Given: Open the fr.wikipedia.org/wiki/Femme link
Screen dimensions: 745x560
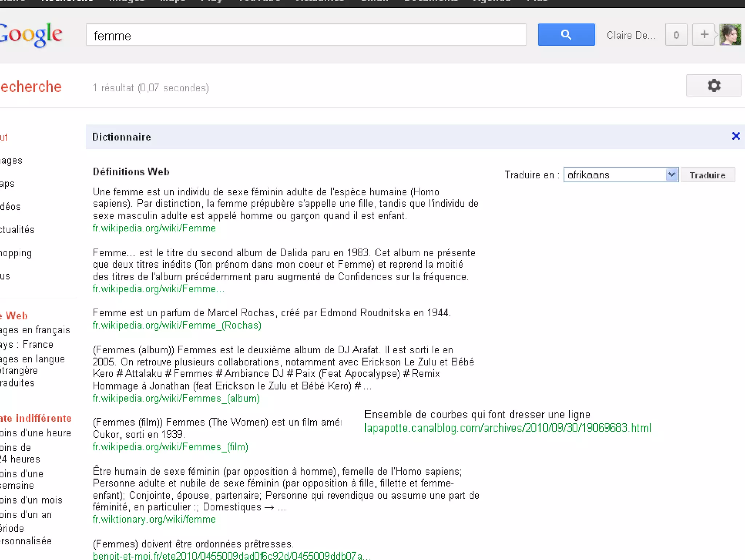Looking at the screenshot, I should [154, 228].
